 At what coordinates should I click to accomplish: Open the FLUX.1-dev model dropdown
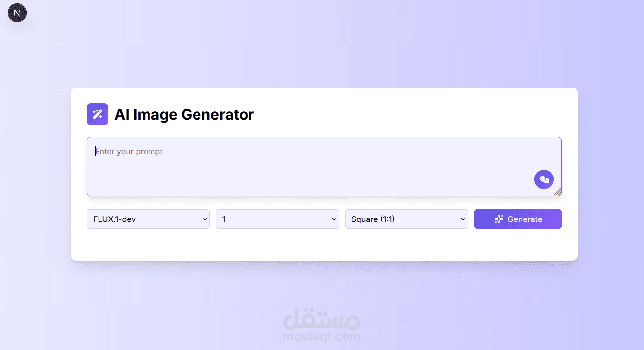pyautogui.click(x=148, y=219)
